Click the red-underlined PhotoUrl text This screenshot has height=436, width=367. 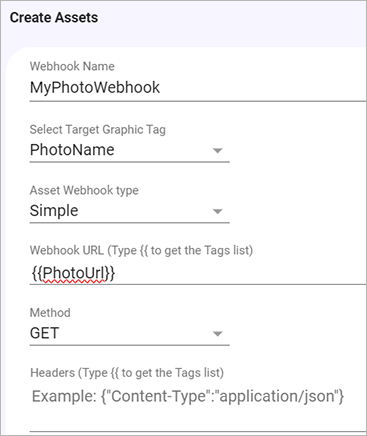[x=74, y=274]
